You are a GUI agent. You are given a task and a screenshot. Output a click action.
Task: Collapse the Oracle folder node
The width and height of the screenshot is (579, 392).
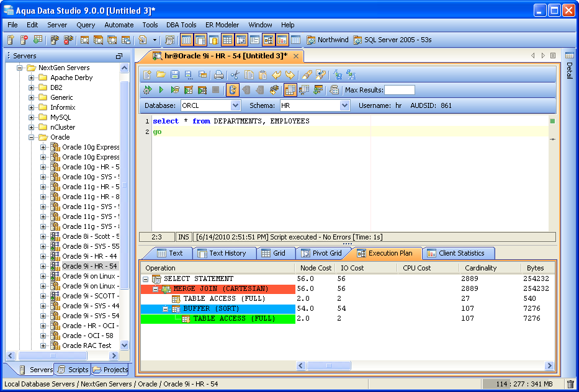click(32, 137)
